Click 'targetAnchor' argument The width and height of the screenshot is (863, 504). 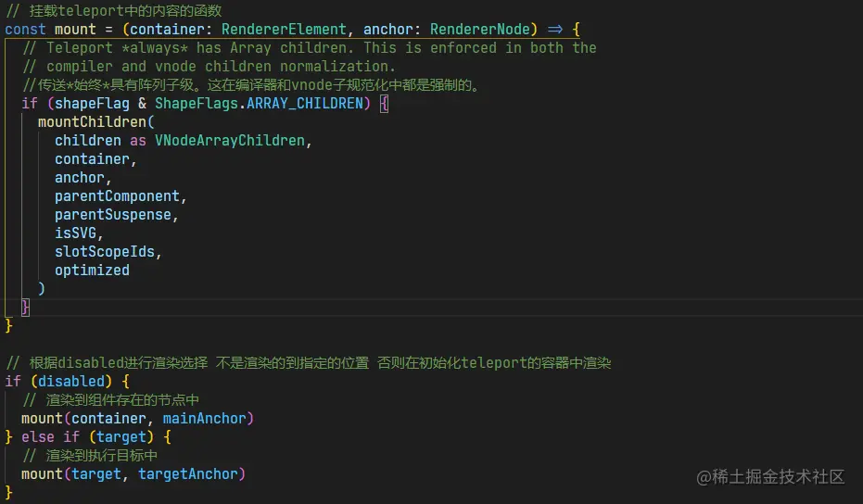[187, 474]
